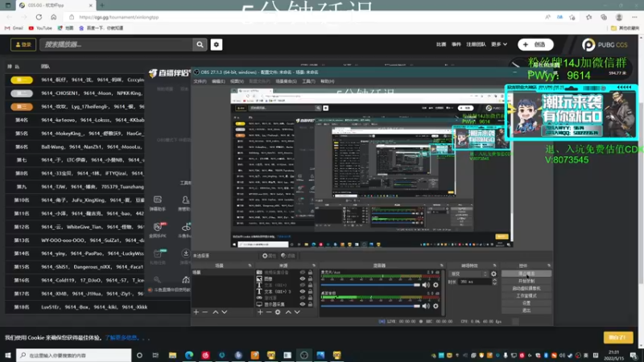The height and width of the screenshot is (362, 644).
Task: Add a new source with plus icon
Action: pos(260,312)
